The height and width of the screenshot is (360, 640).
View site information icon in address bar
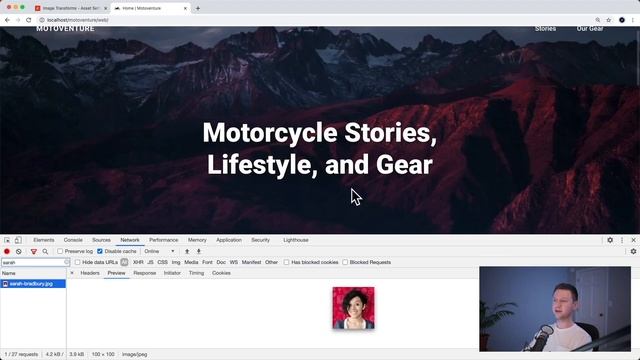pos(42,20)
